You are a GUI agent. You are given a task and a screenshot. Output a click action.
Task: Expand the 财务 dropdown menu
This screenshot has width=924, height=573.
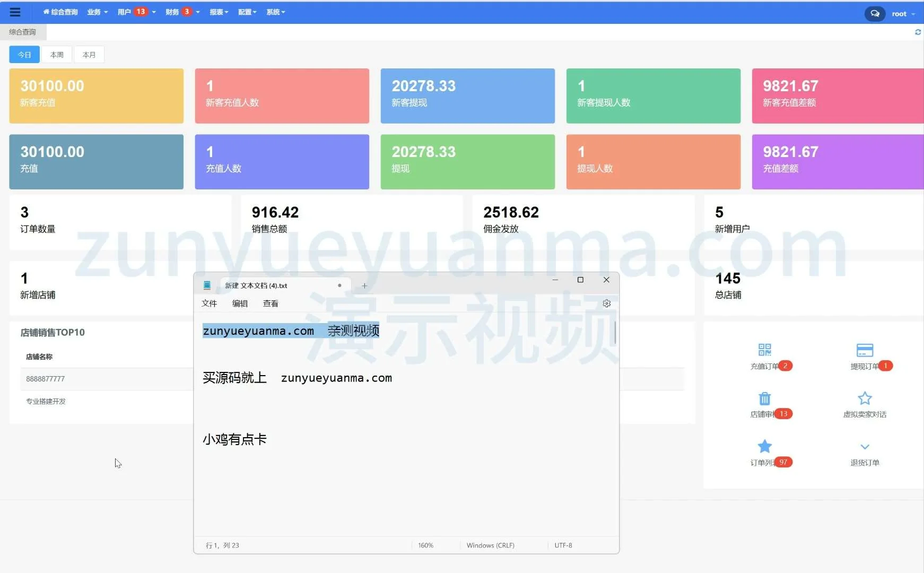[182, 12]
